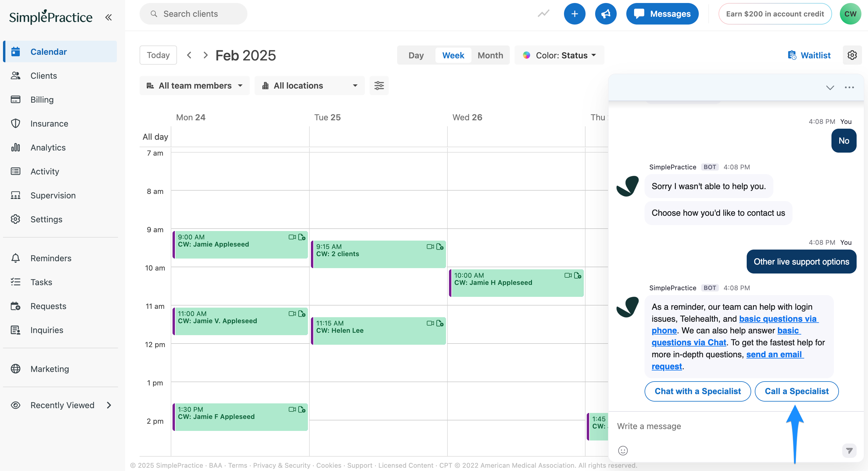This screenshot has width=868, height=471.
Task: Open All locations dropdown
Action: tap(309, 86)
